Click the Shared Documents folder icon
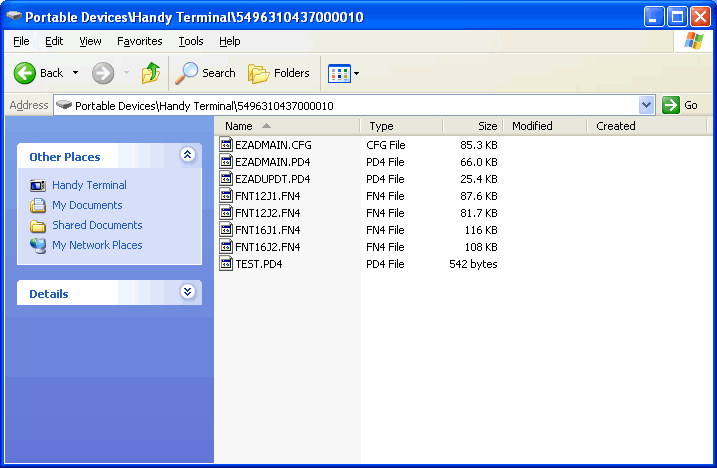The height and width of the screenshot is (468, 717). coord(38,226)
